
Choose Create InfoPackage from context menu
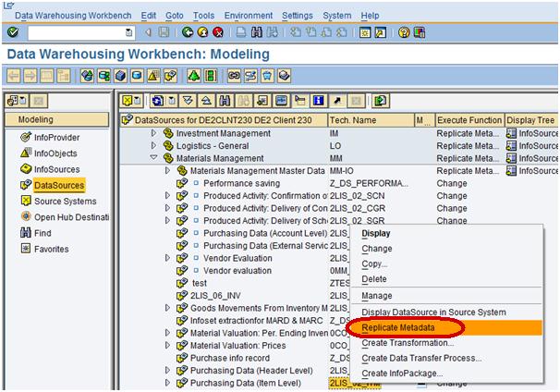point(402,373)
